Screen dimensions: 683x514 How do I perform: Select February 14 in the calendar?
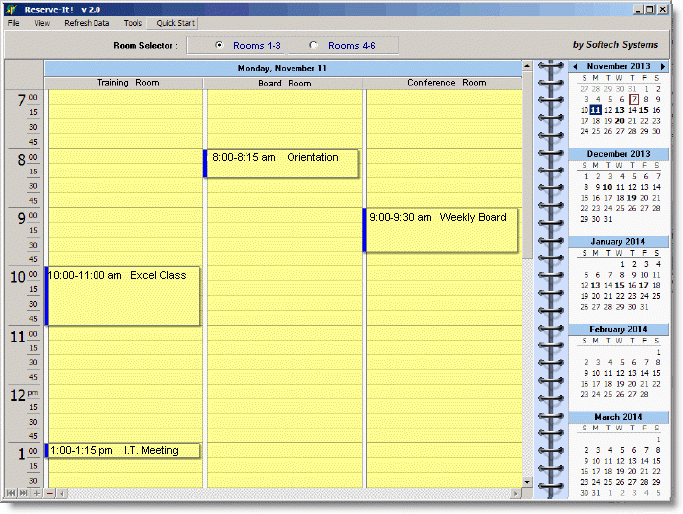(644, 373)
